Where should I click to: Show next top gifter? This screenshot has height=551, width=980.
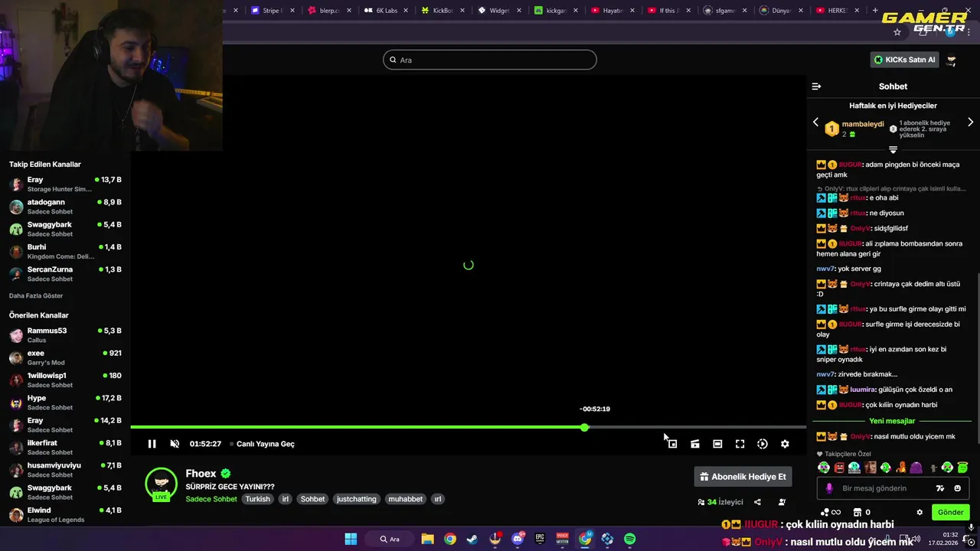pos(970,122)
